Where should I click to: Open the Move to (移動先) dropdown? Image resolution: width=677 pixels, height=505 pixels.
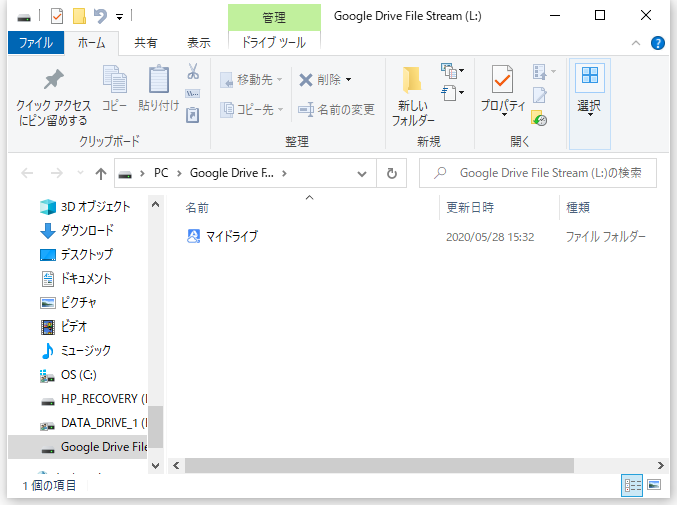[x=251, y=80]
